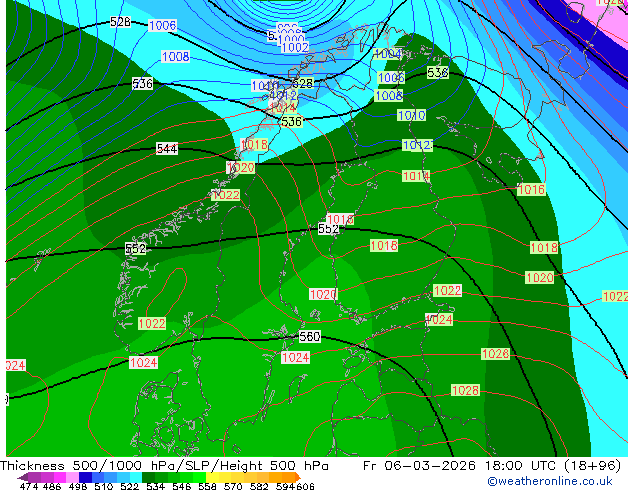Click the weatheronline.co.uk copyright link
The width and height of the screenshot is (634, 490).
point(550,481)
